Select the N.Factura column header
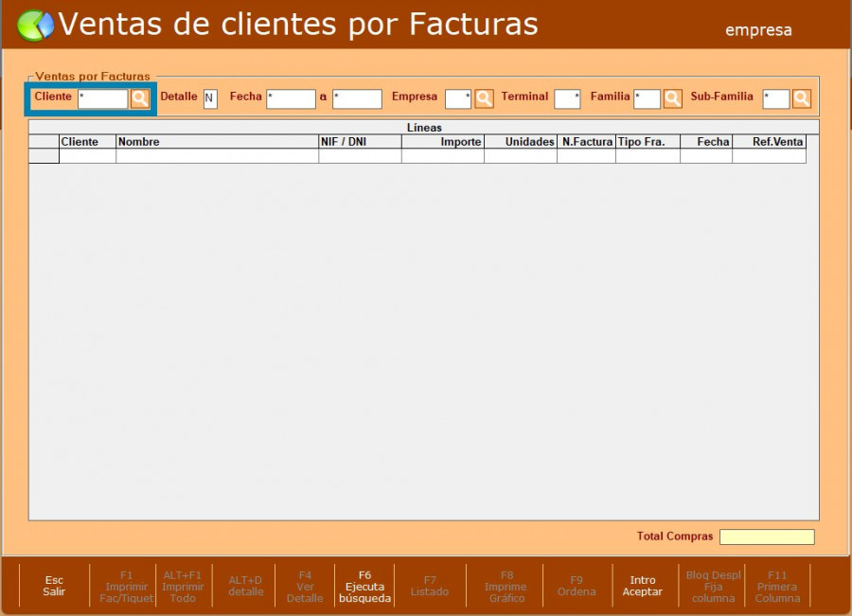Screen dimensions: 852x616 pos(586,142)
